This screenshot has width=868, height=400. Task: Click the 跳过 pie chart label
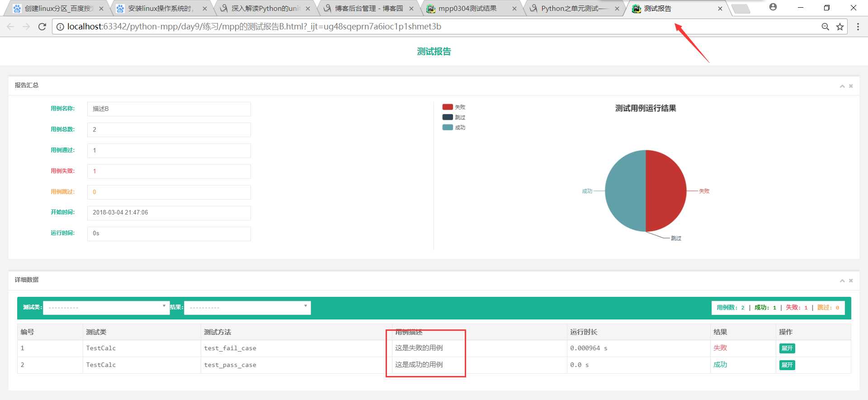click(x=676, y=238)
